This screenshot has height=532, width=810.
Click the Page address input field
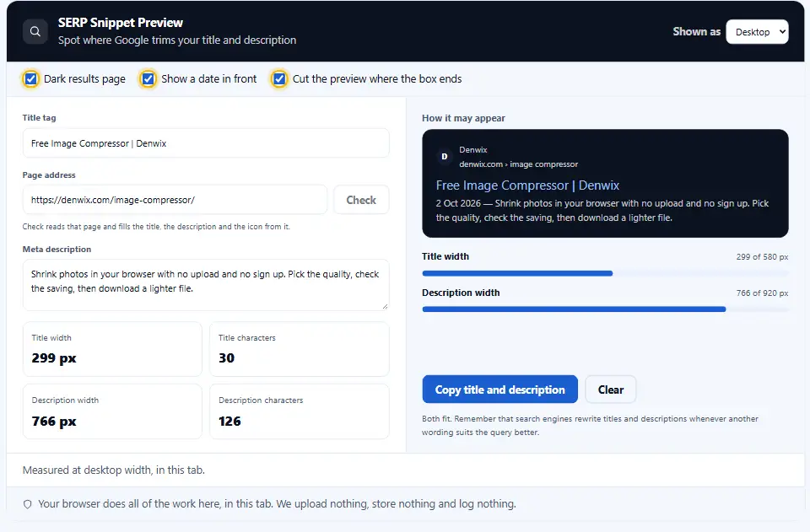pyautogui.click(x=175, y=200)
